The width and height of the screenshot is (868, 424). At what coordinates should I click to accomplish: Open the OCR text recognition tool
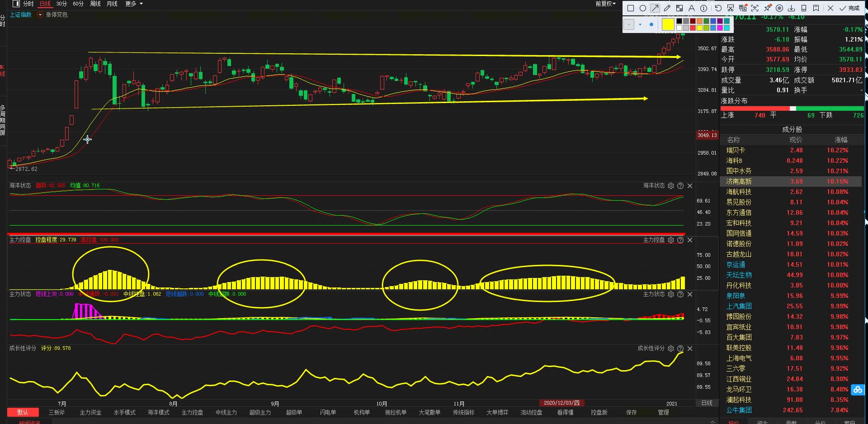click(x=755, y=8)
